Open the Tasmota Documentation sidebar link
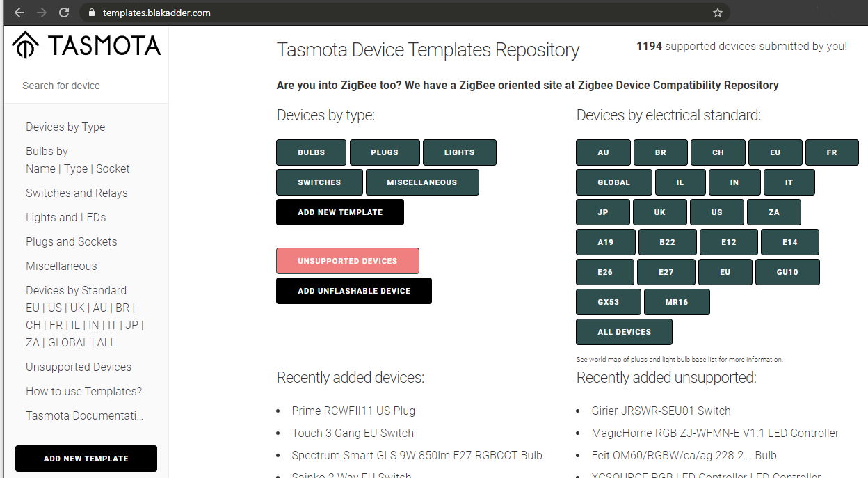This screenshot has height=478, width=868. click(84, 415)
